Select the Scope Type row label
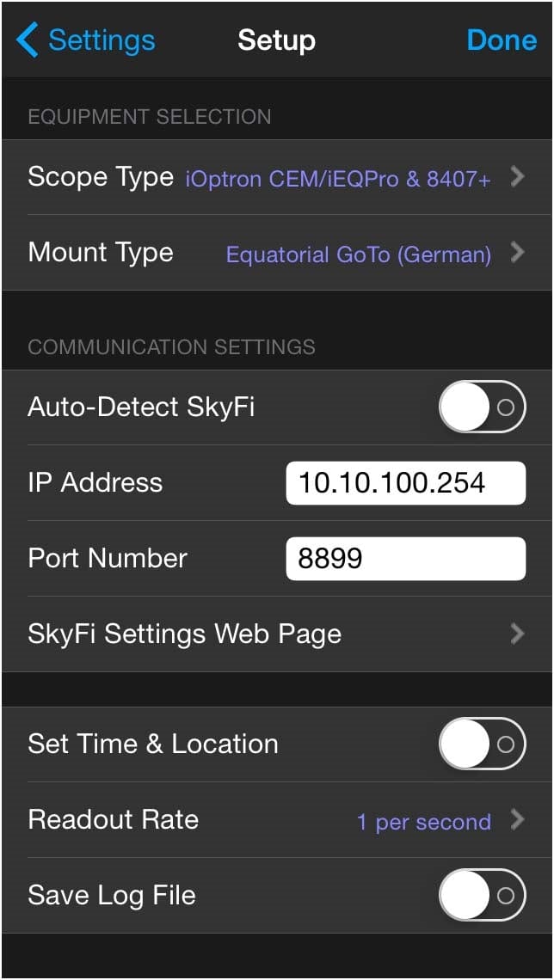 coord(101,177)
